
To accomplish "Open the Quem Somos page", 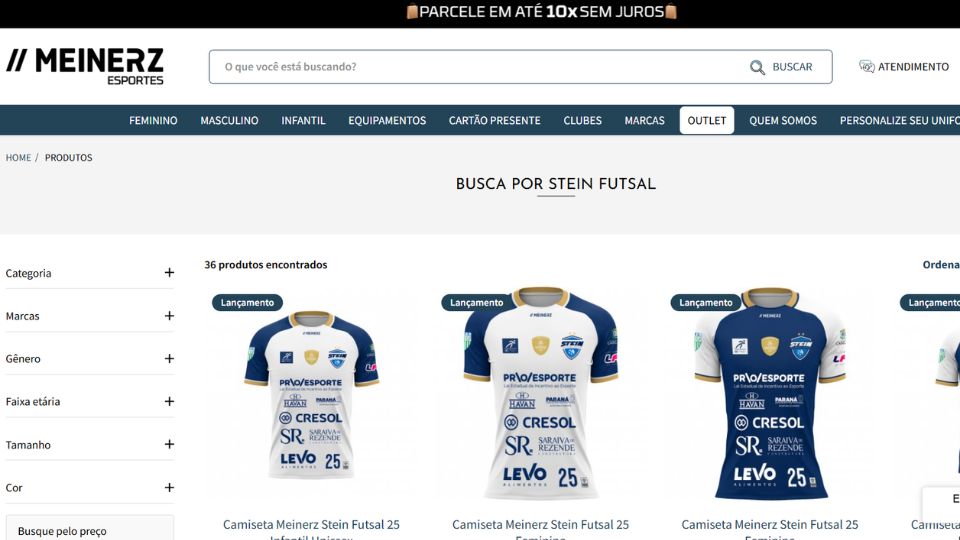I will coord(783,121).
